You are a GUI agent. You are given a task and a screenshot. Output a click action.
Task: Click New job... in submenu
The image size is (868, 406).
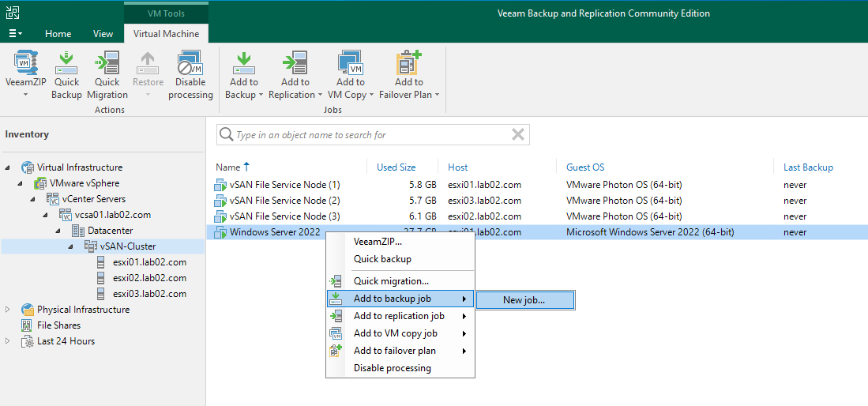524,300
